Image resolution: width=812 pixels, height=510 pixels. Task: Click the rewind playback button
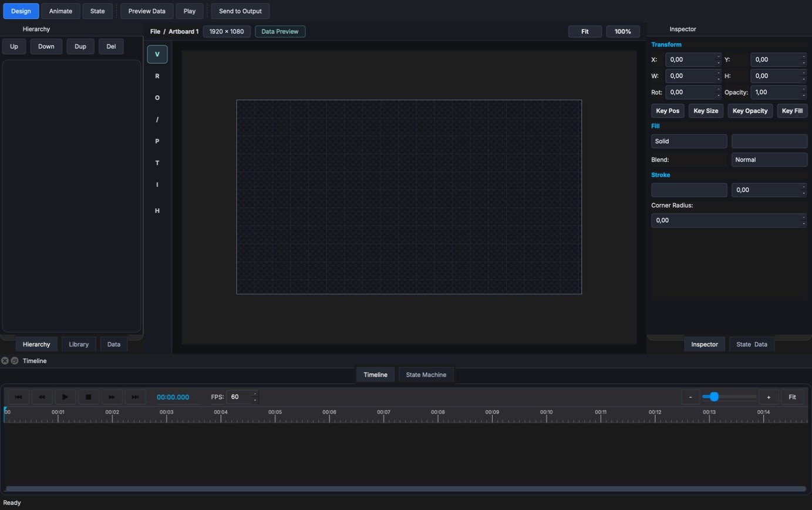tap(42, 397)
